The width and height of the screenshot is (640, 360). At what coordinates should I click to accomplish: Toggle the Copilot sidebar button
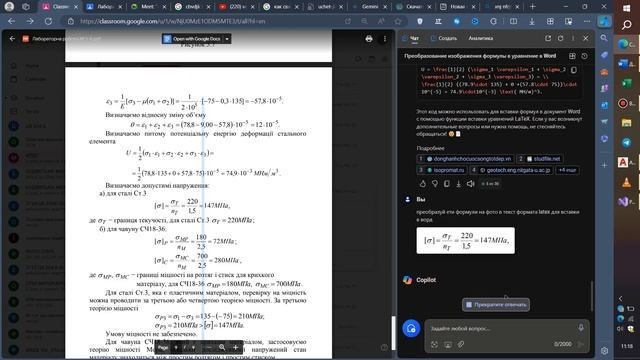604,21
